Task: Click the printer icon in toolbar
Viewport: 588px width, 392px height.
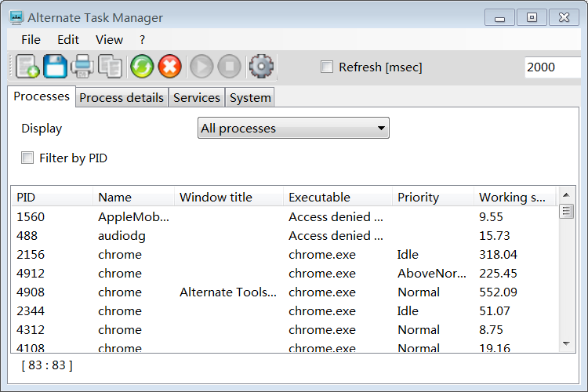Action: pos(82,67)
